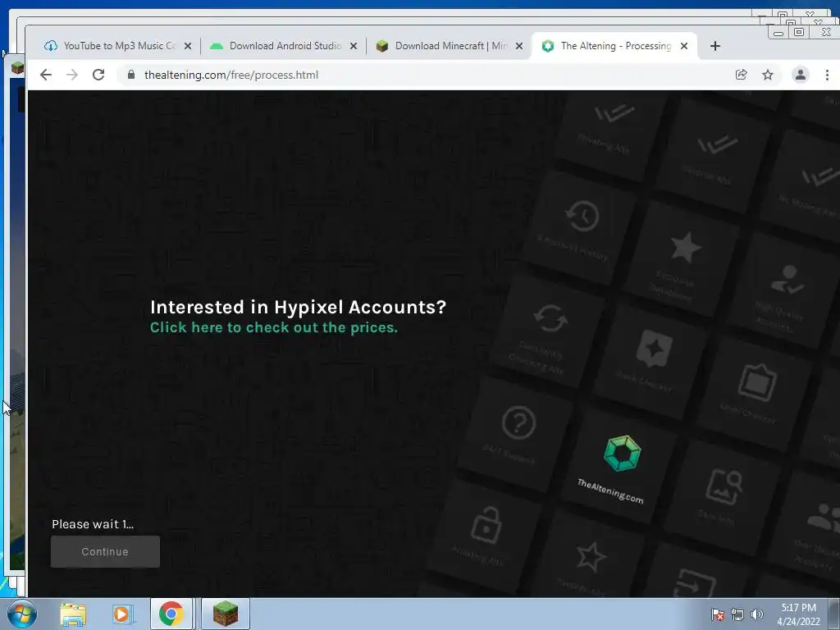Click here to check out the prices link
Image resolution: width=840 pixels, height=630 pixels.
(274, 327)
